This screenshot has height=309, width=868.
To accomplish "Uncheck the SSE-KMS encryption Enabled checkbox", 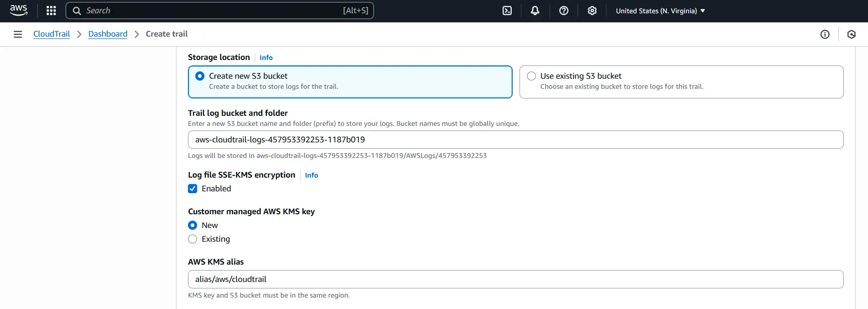I will 193,189.
